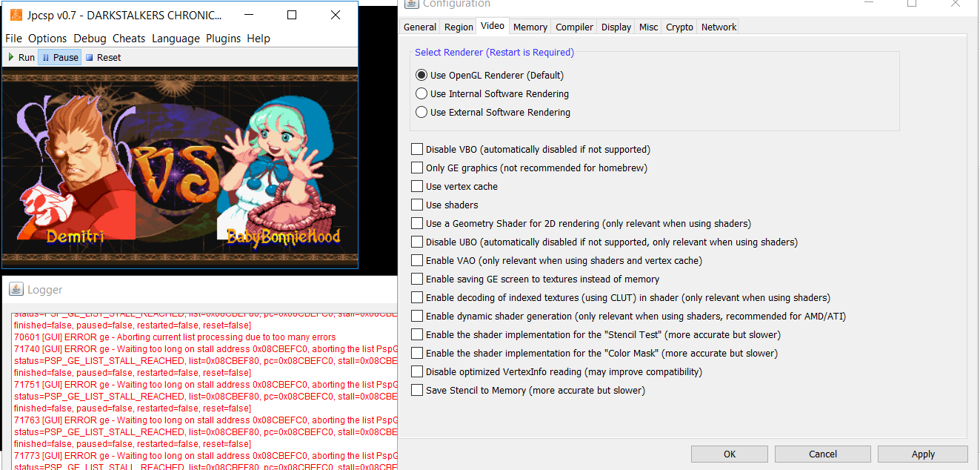
Task: Switch to the General tab
Action: coord(420,27)
